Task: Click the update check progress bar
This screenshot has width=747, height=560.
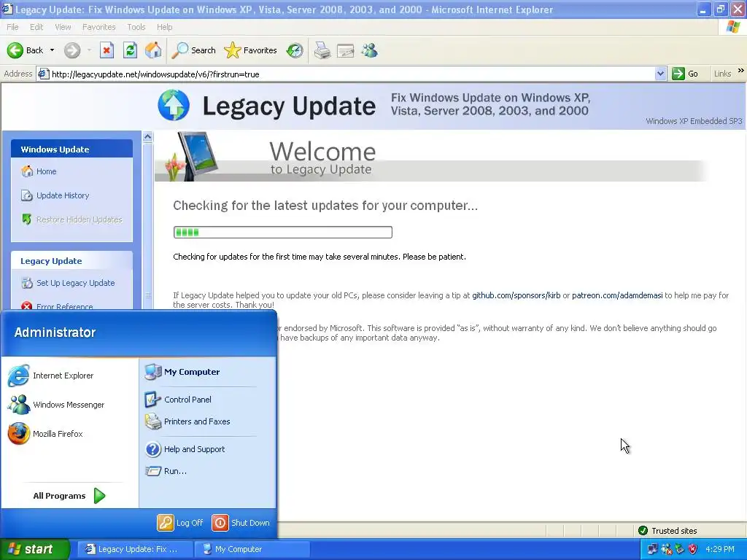Action: [x=282, y=233]
